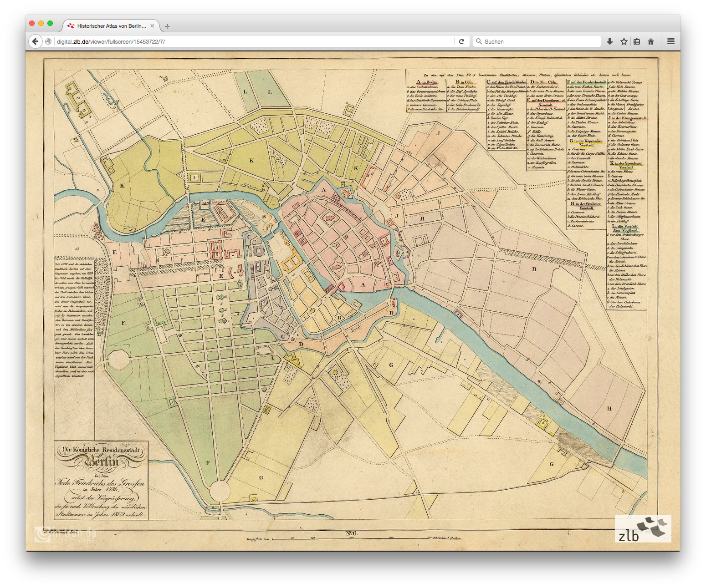Viewport: 706px width, 588px height.
Task: Open the hamburger menu icon
Action: [671, 41]
